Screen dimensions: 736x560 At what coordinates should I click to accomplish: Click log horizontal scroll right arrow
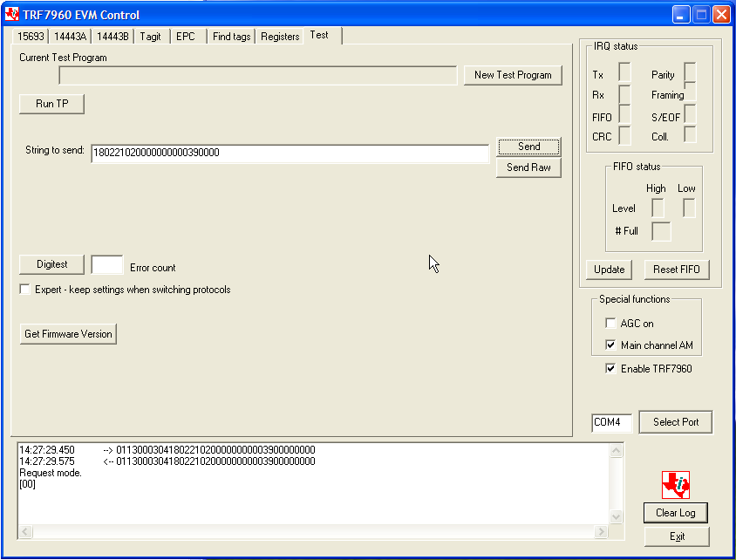tap(600, 532)
